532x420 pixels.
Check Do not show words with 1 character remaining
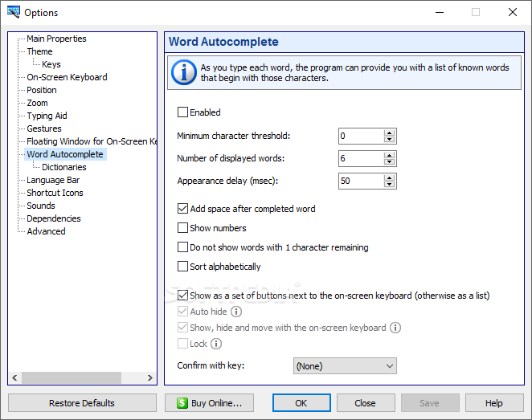coord(182,247)
